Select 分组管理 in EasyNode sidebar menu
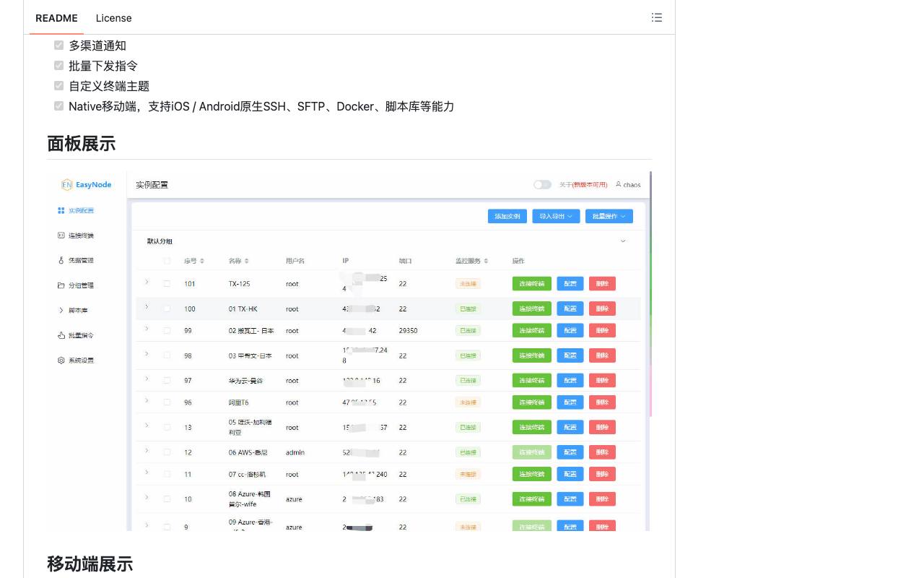This screenshot has height=578, width=924. [81, 285]
